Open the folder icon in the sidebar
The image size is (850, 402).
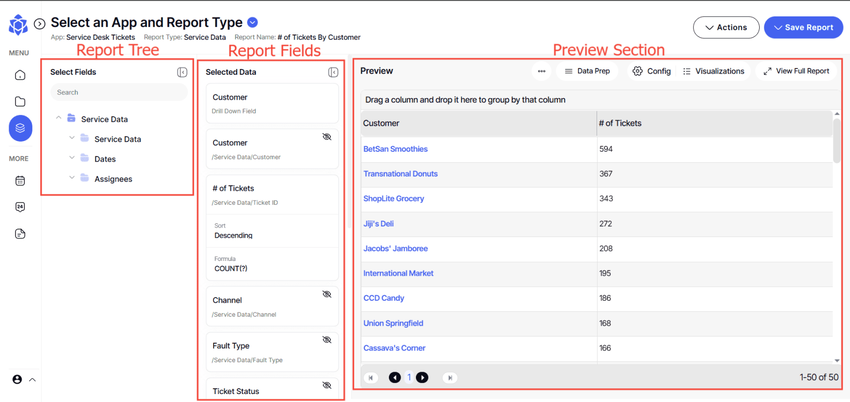pyautogui.click(x=20, y=101)
